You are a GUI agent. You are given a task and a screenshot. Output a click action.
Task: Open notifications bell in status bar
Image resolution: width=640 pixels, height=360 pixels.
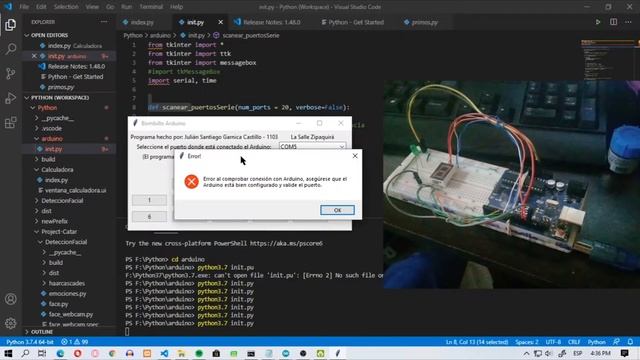(x=631, y=342)
